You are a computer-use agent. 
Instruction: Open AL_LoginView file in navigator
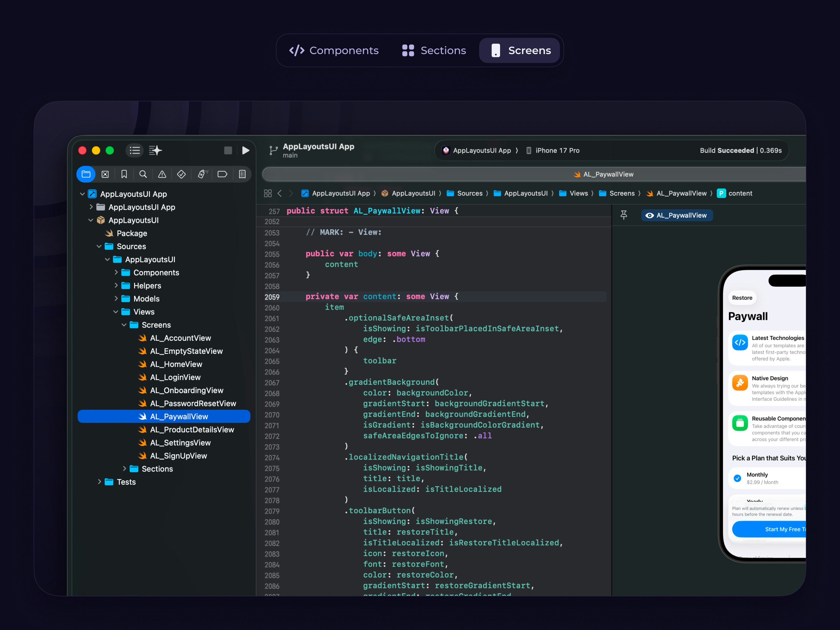[x=175, y=377]
